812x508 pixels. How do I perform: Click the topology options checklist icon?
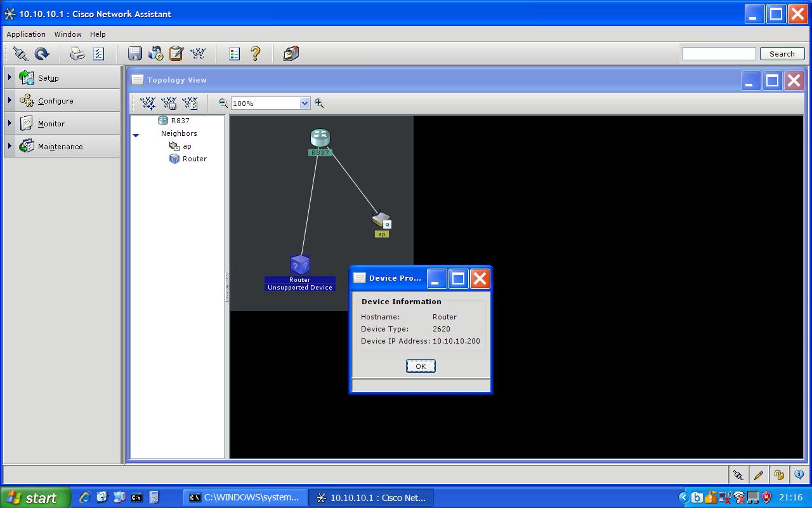pos(190,103)
